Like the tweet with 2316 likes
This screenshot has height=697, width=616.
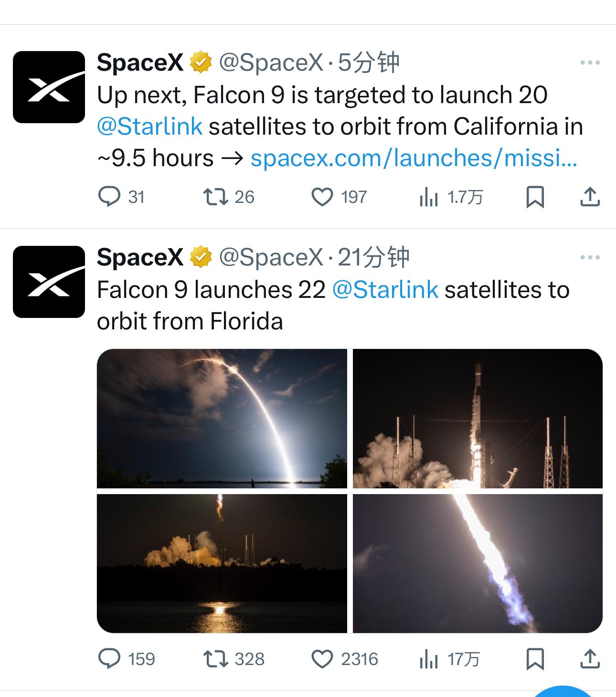click(322, 659)
